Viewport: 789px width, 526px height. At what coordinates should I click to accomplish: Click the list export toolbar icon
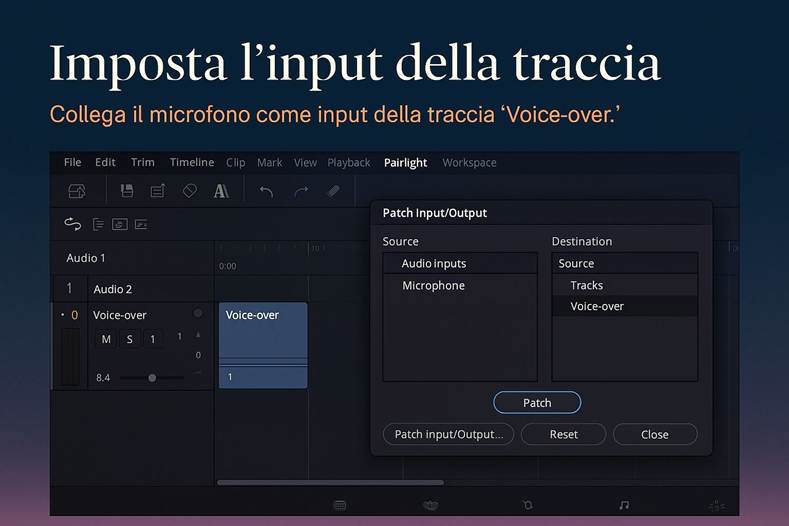(x=157, y=191)
